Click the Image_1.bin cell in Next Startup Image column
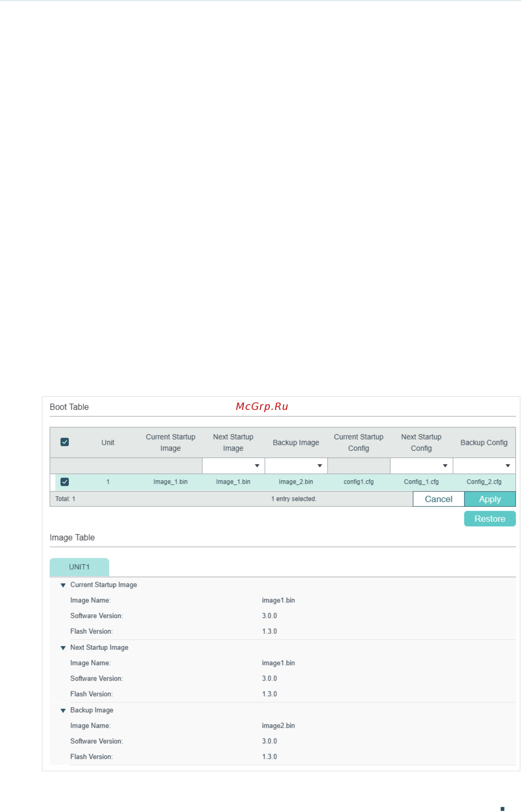This screenshot has height=812, width=521. (x=233, y=481)
